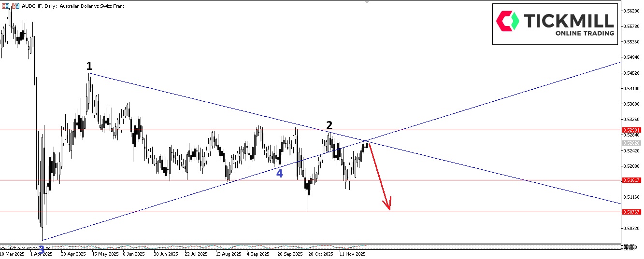Click the ONLINE TRADING text in logo

click(585, 33)
